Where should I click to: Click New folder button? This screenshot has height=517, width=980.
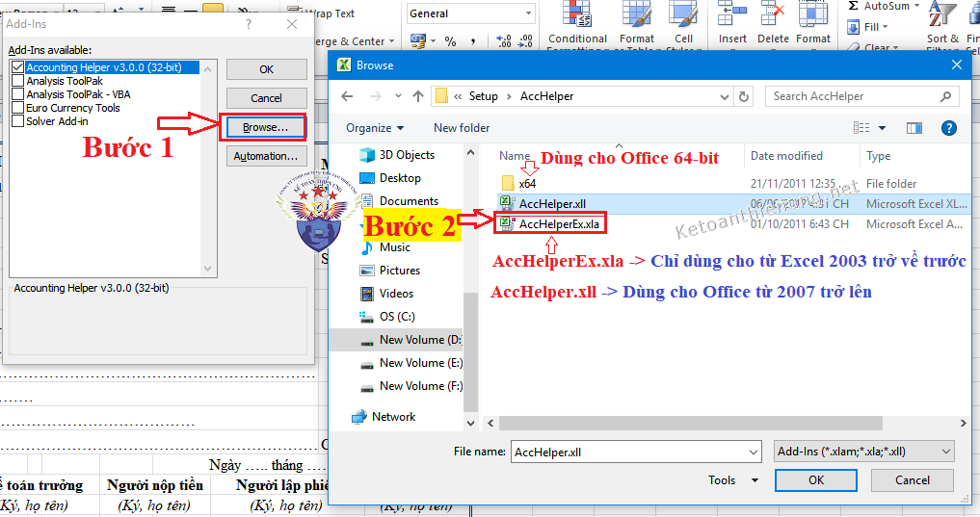462,128
